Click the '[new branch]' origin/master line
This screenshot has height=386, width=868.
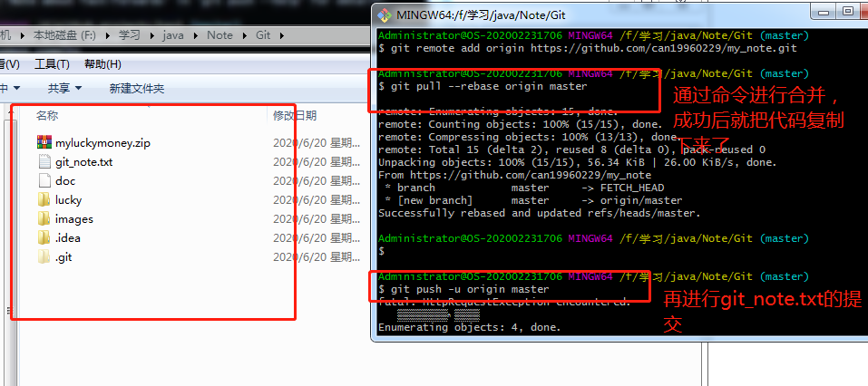pyautogui.click(x=533, y=200)
